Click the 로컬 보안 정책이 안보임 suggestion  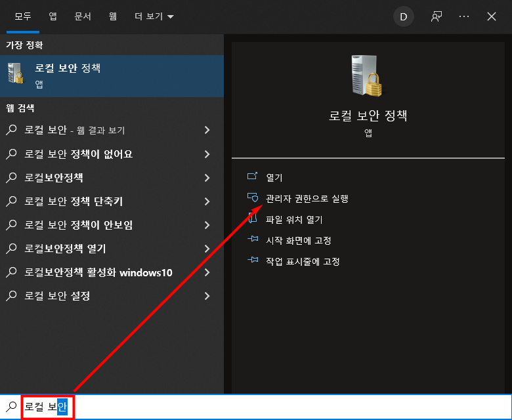pos(112,225)
